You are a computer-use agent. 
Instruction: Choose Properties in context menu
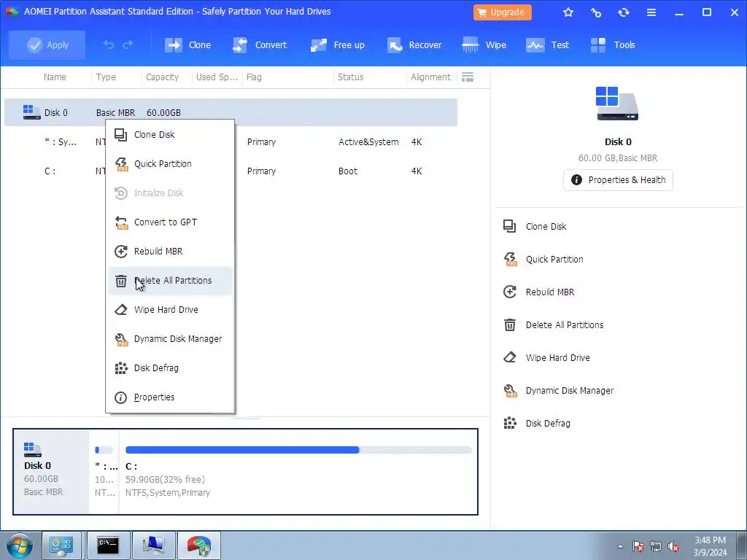click(170, 397)
